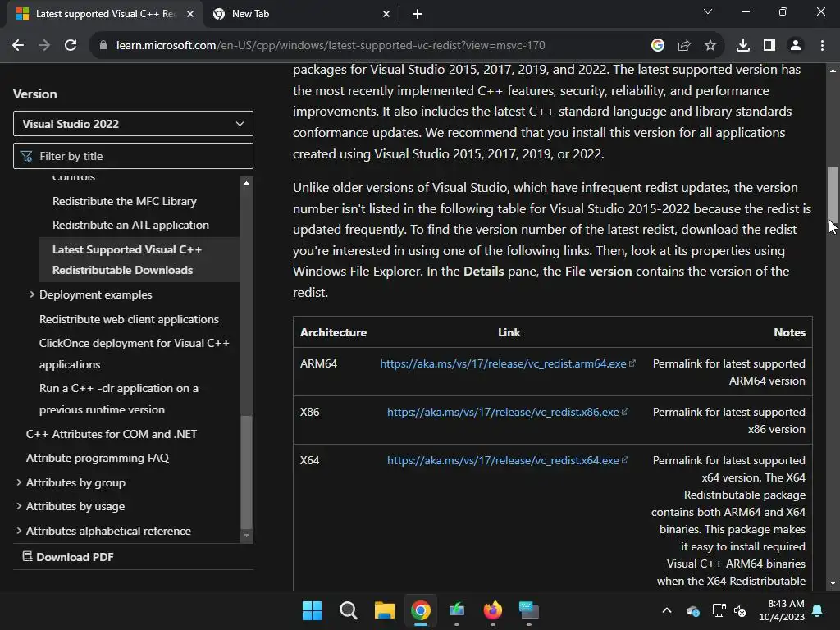
Task: Click the filter funnel icon
Action: 25,156
